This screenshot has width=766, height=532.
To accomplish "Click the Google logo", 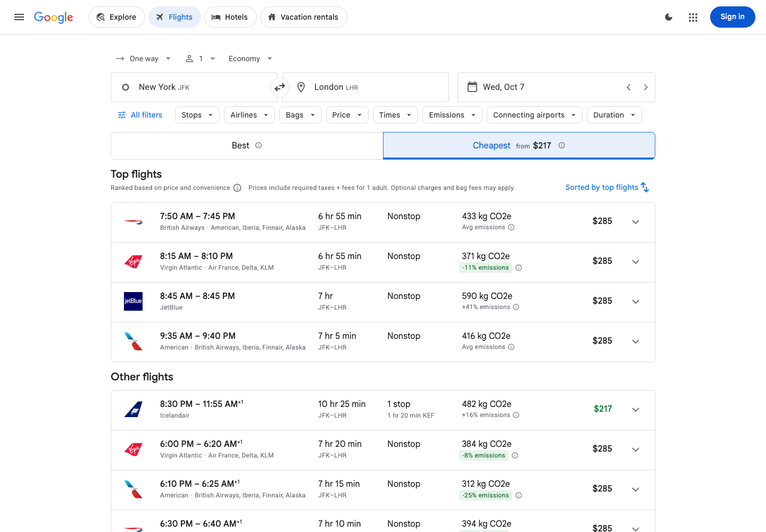I will pos(54,17).
